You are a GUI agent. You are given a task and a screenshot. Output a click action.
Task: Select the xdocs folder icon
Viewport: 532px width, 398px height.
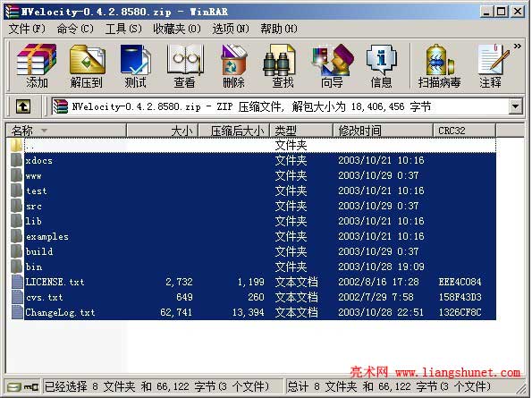click(x=17, y=160)
